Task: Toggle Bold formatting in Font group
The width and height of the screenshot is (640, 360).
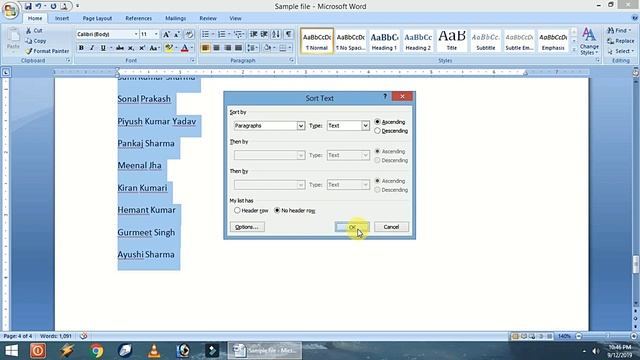Action: click(81, 48)
